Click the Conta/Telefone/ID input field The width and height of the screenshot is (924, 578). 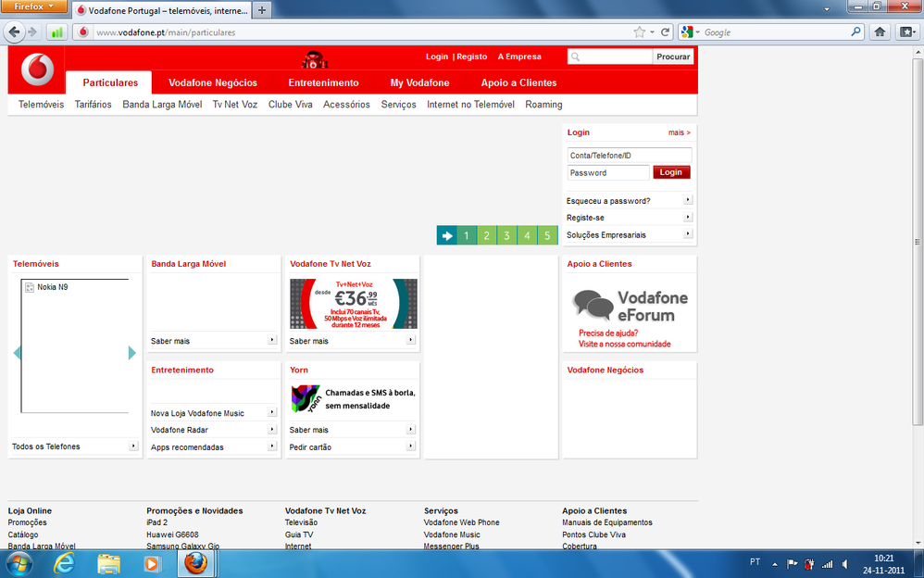pyautogui.click(x=629, y=155)
